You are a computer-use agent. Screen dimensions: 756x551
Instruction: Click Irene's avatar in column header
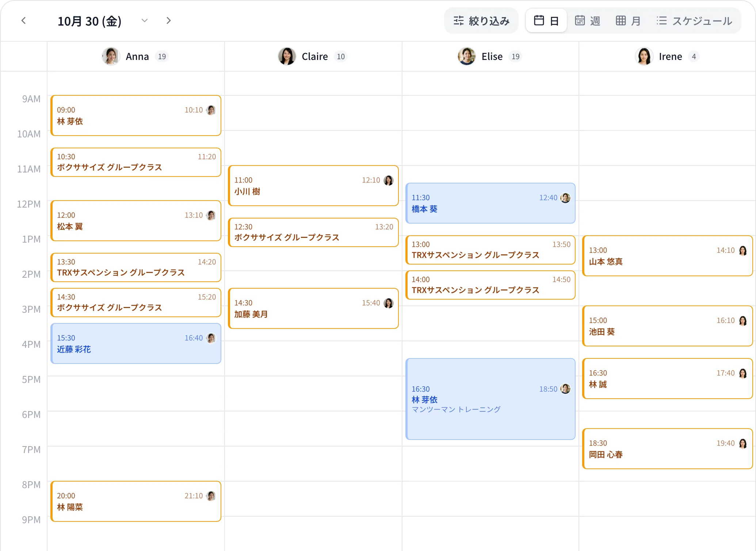(x=644, y=56)
